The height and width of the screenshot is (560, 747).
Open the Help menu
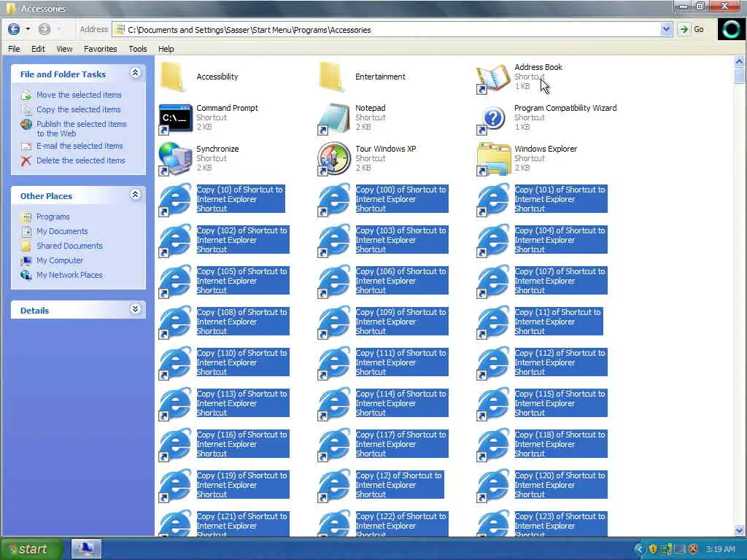166,49
